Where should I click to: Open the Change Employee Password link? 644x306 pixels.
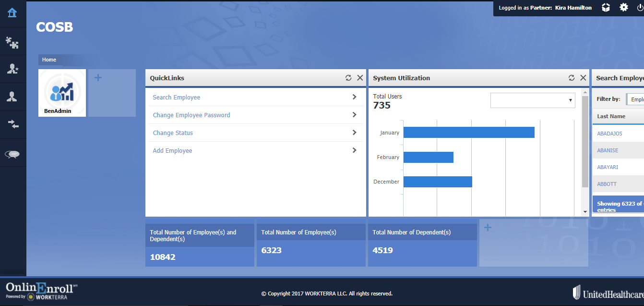(x=191, y=115)
